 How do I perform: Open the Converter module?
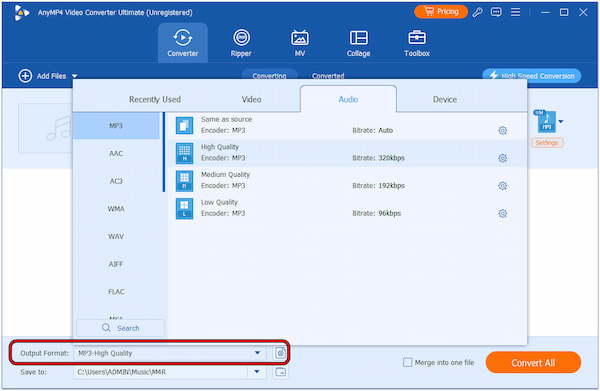coord(183,43)
